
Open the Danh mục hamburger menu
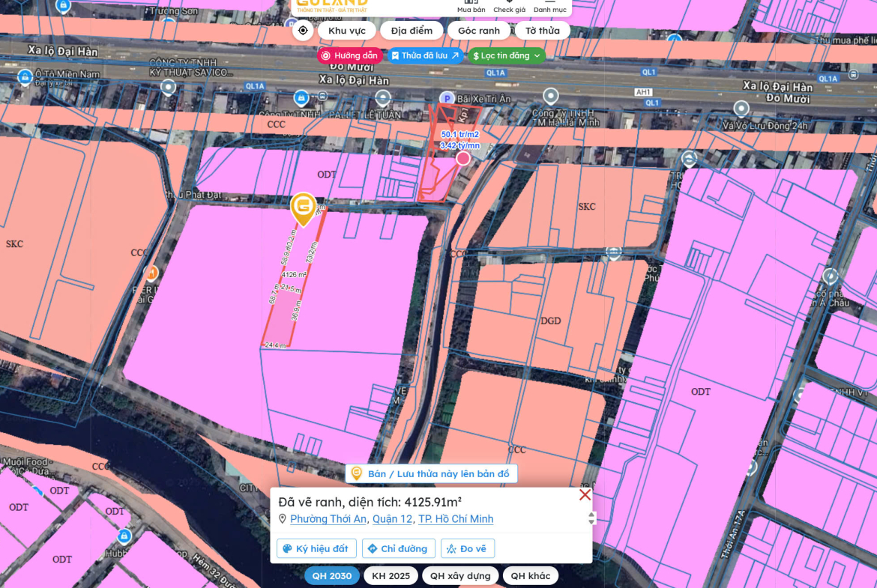click(x=550, y=6)
